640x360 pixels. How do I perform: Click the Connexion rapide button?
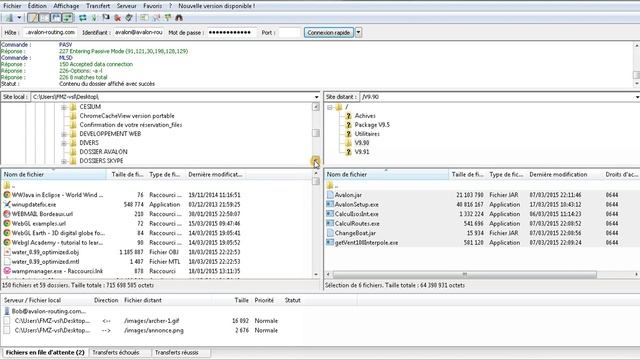point(329,33)
